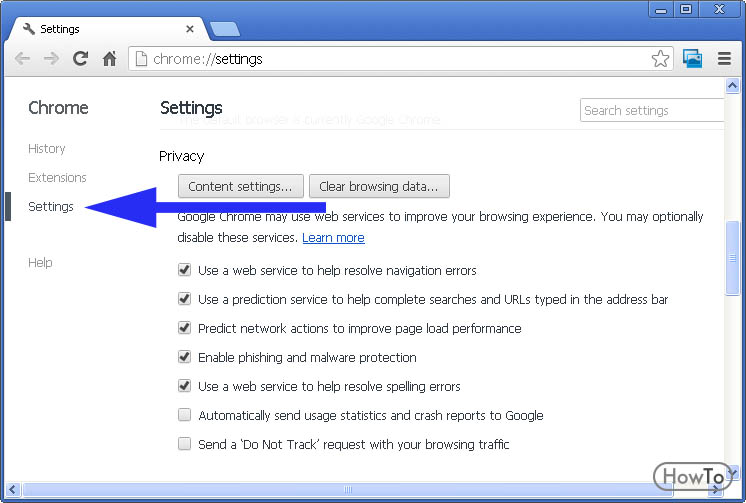Minimize the Chrome window
Viewport: 746px width, 503px height.
coord(661,10)
